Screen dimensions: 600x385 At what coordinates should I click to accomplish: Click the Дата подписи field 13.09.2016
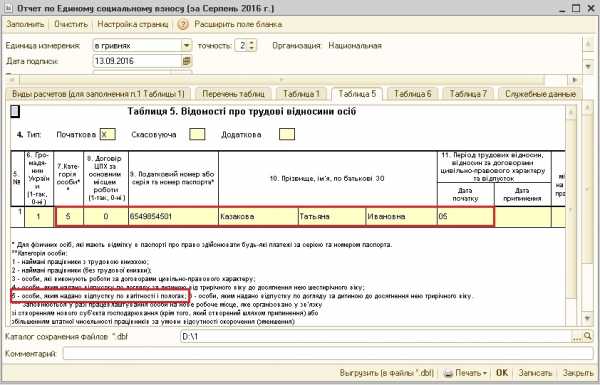coord(137,61)
